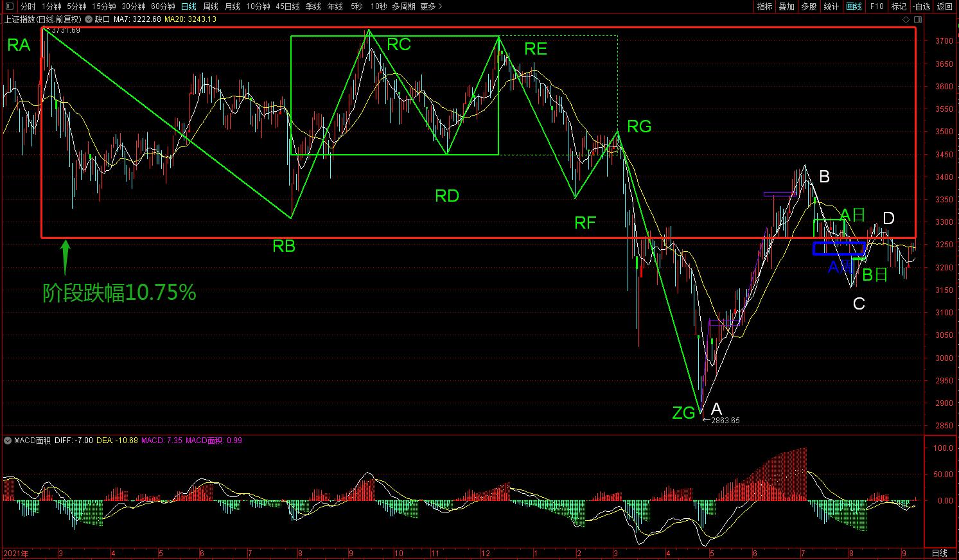Select the 5分钟 period
The width and height of the screenshot is (959, 560).
tap(76, 6)
